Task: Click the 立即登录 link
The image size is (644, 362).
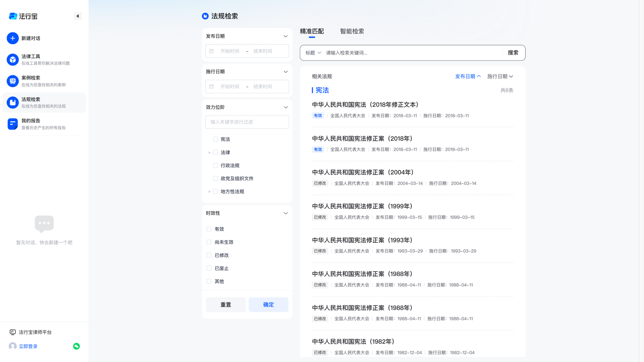Action: coord(28,346)
